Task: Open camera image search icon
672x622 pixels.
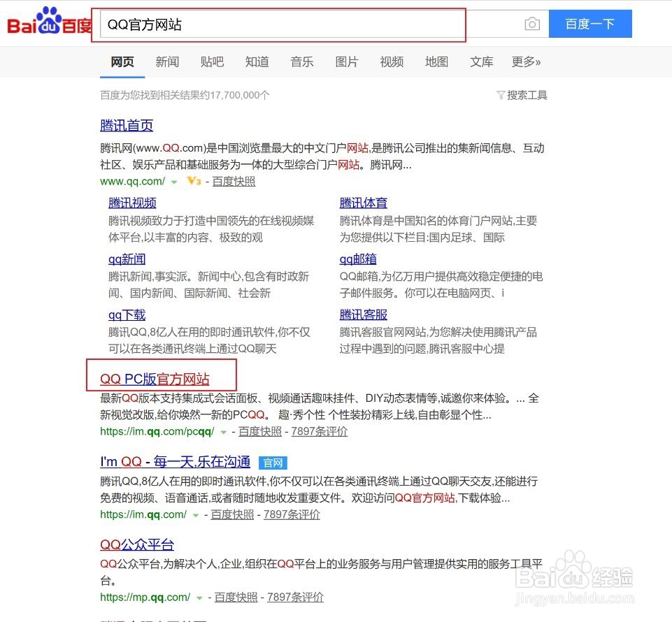Action: [532, 24]
